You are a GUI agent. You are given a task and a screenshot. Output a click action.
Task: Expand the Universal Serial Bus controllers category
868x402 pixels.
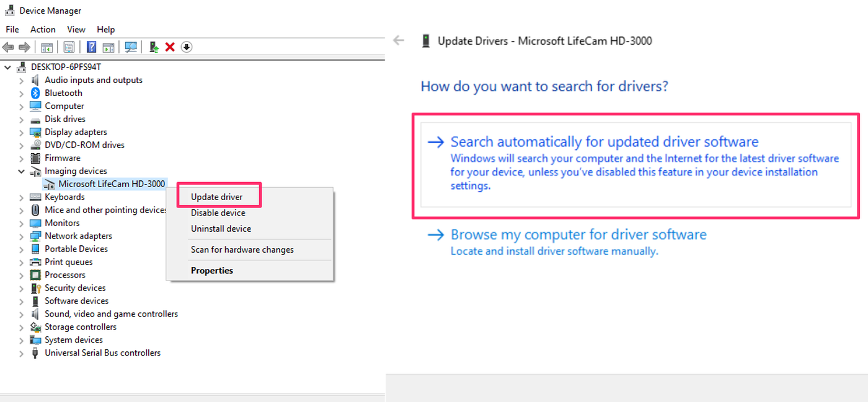pyautogui.click(x=20, y=352)
